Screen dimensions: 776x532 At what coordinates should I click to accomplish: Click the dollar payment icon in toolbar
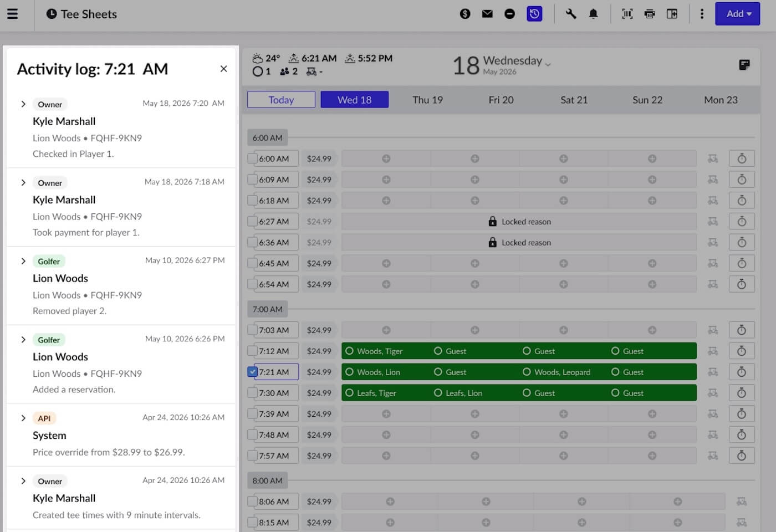[465, 14]
